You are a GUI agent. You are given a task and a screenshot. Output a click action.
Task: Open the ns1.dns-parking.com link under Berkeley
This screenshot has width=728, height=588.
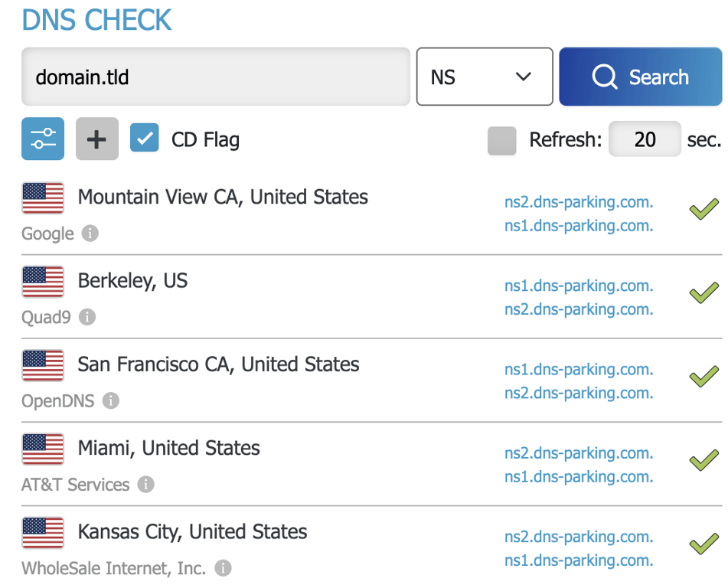579,286
